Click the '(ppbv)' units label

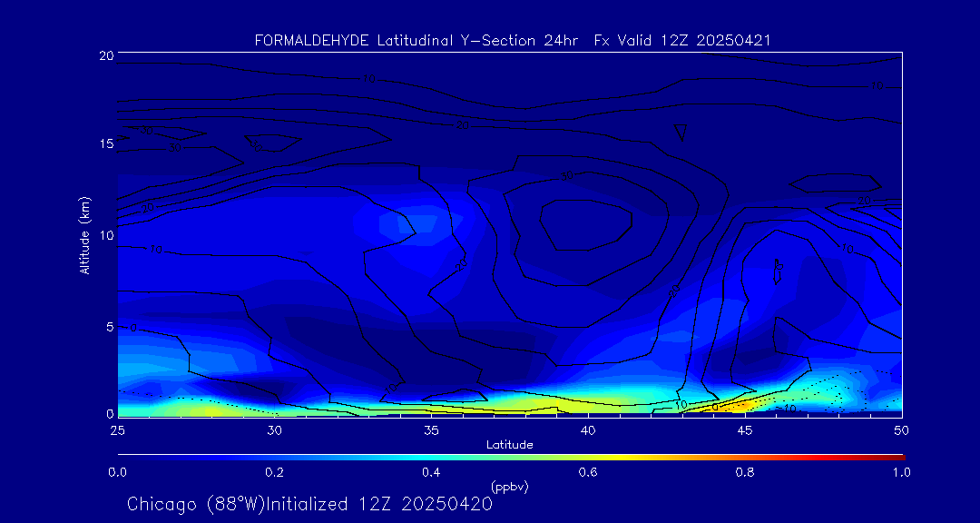510,486
